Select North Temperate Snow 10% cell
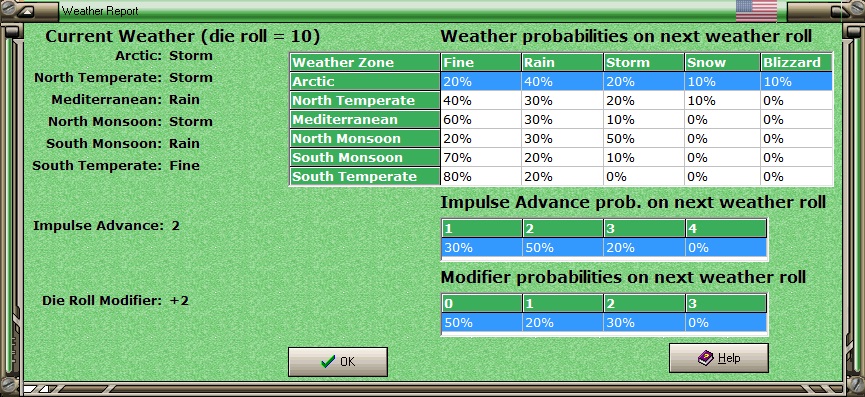The height and width of the screenshot is (397, 865). point(723,100)
